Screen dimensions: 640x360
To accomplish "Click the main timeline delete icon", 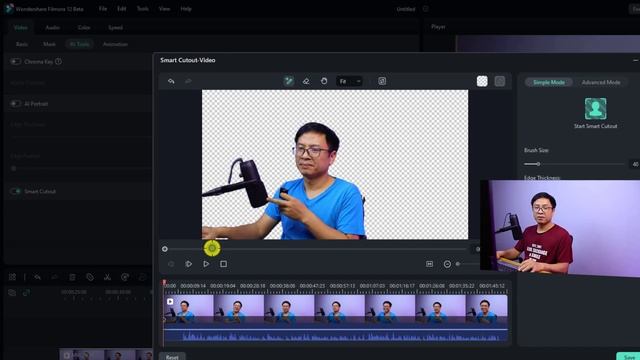I will pos(72,277).
